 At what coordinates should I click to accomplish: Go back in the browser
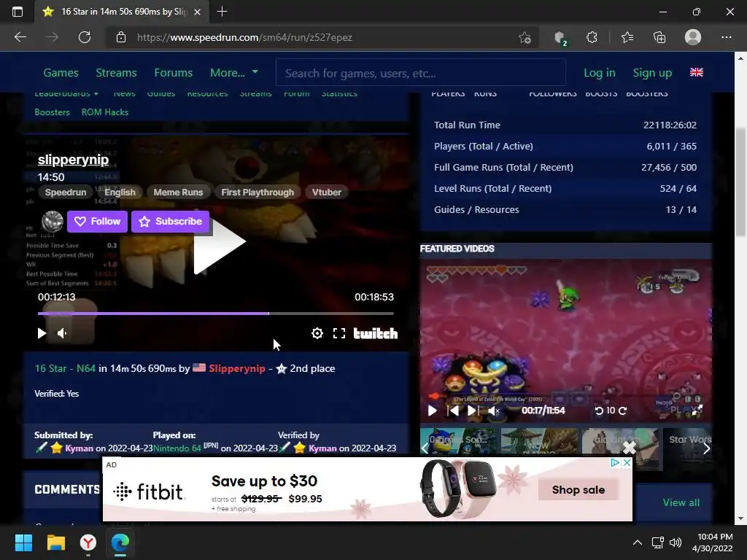20,37
